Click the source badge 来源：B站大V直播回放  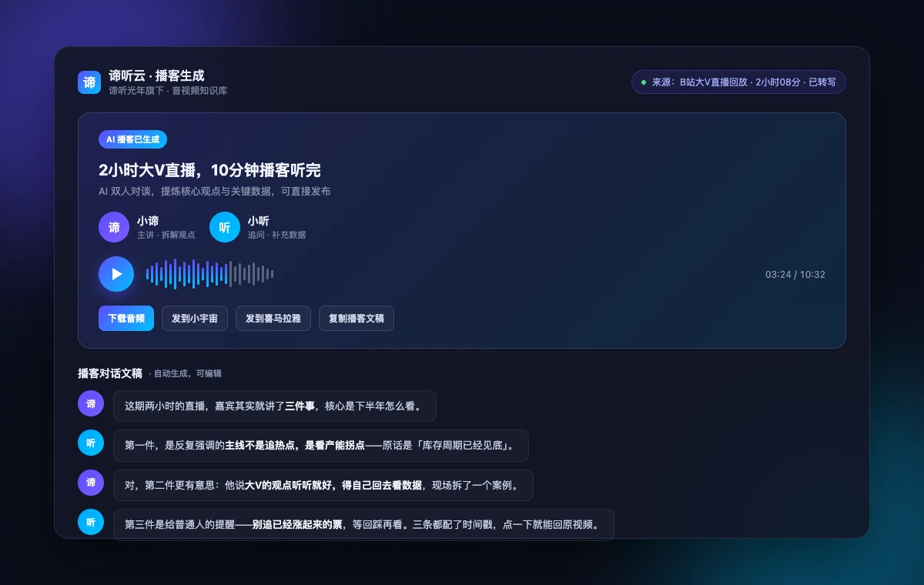pyautogui.click(x=738, y=82)
